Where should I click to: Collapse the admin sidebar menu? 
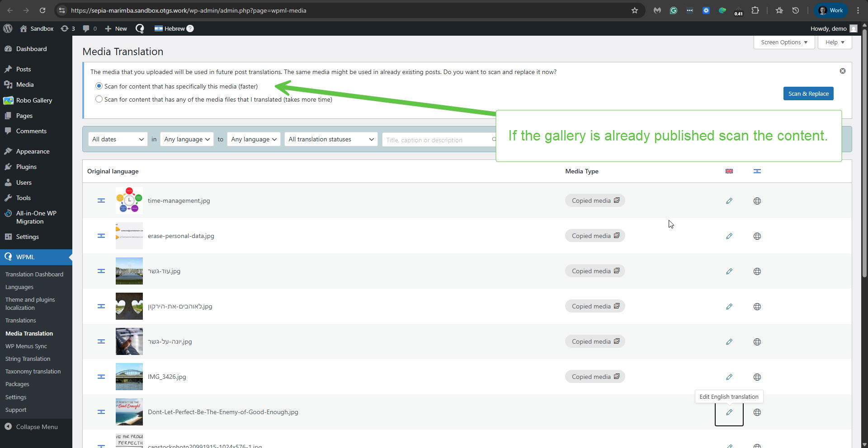(37, 427)
